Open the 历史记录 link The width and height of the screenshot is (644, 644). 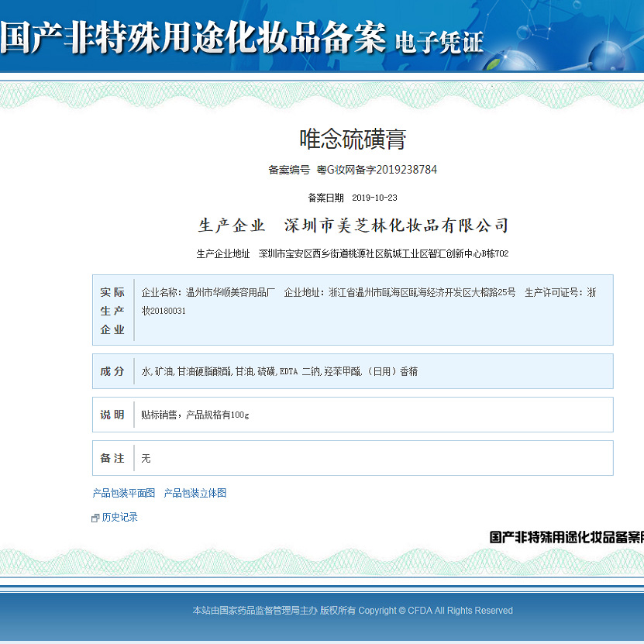(119, 517)
